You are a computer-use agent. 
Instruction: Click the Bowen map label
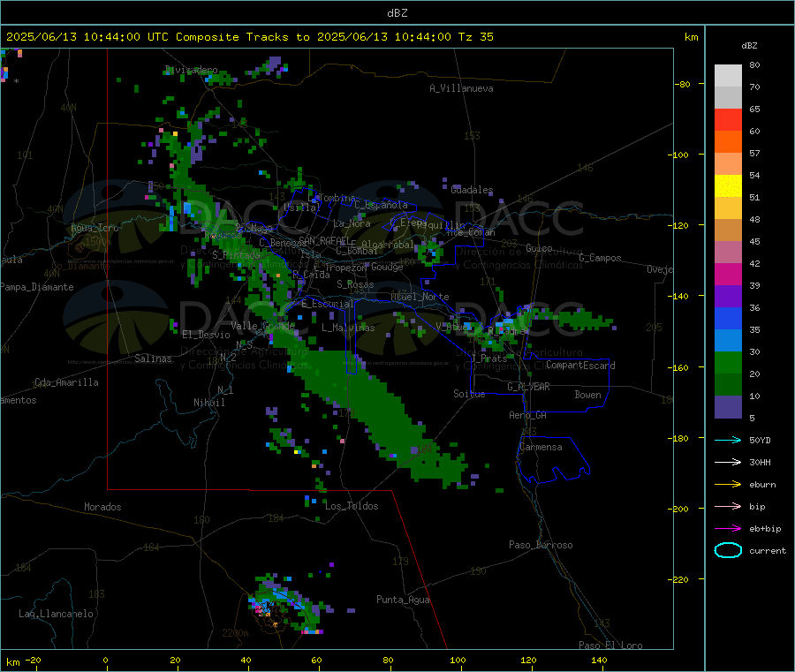point(587,394)
